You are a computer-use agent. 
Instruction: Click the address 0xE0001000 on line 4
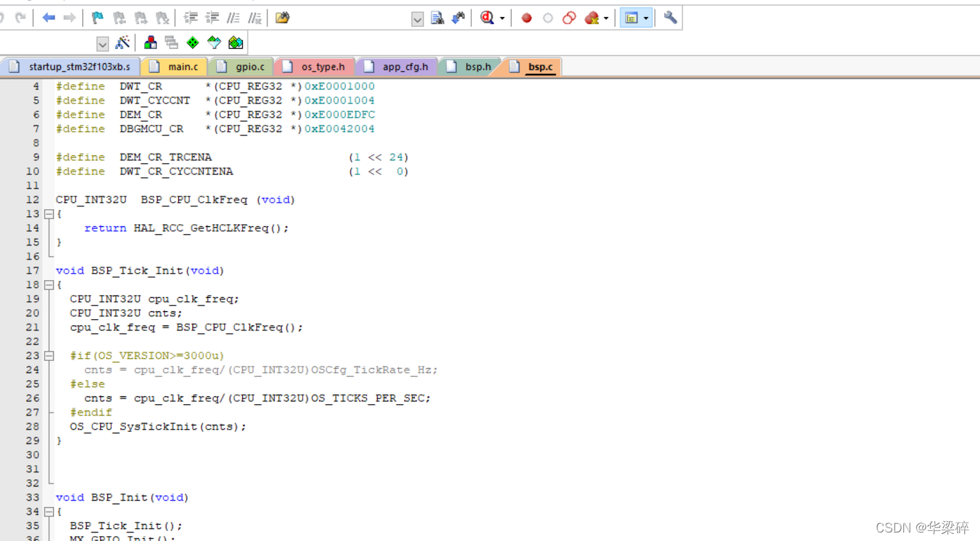[x=339, y=87]
